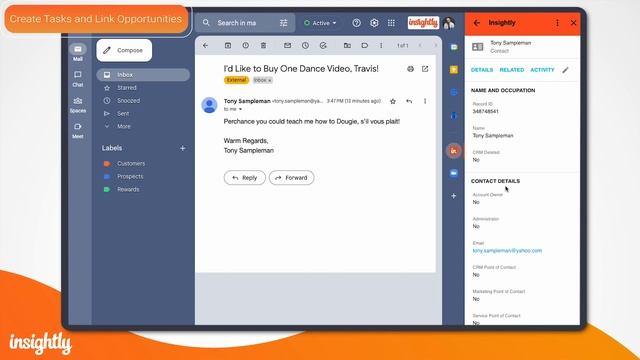Switch to the DETAILS tab

point(482,70)
